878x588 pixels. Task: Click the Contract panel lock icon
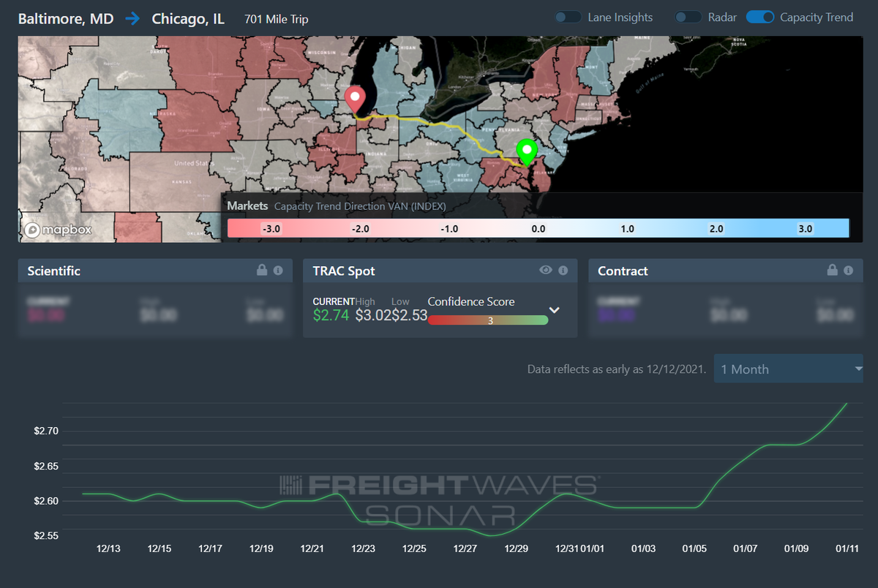point(833,270)
